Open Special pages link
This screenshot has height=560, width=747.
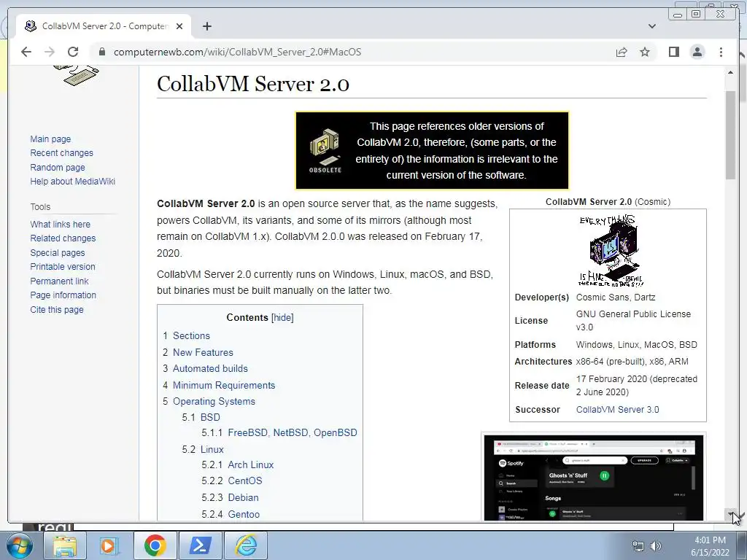coord(57,253)
